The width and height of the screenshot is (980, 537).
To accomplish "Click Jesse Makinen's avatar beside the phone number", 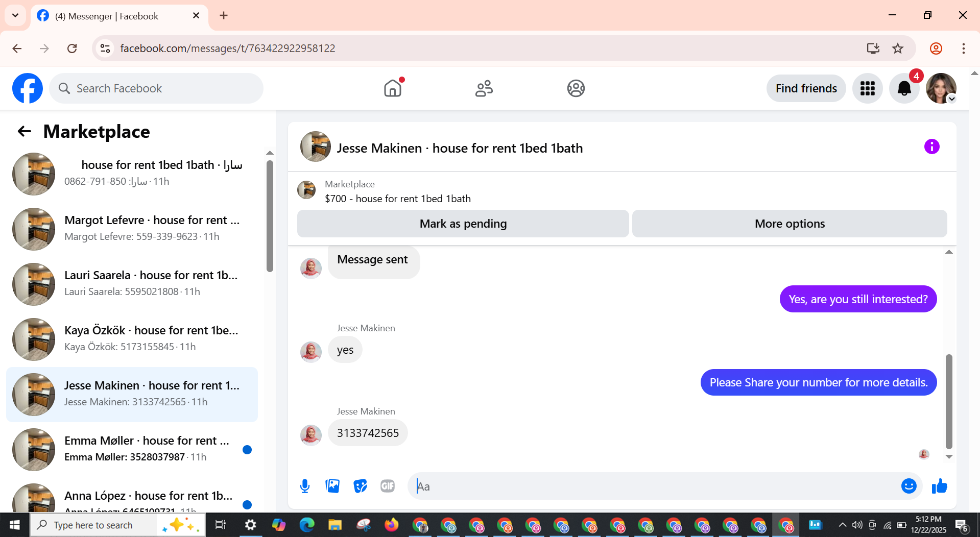I will pyautogui.click(x=311, y=435).
